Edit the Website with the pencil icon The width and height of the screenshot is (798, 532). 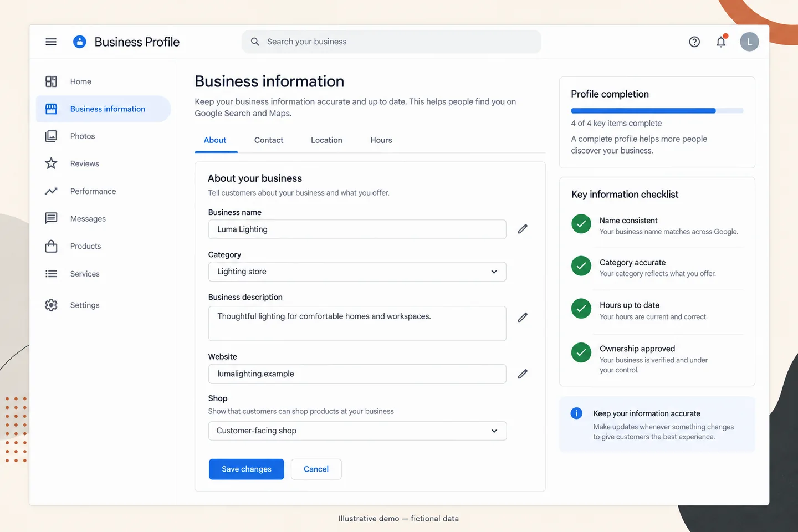523,374
